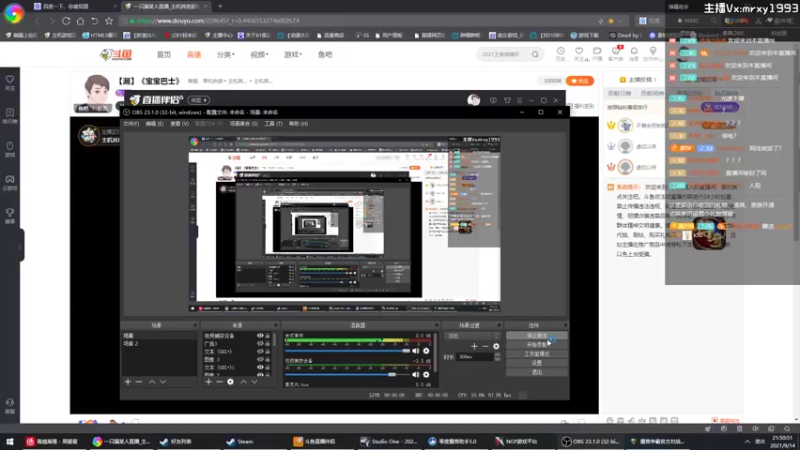Open OBS 帮助(H) menu
Viewport: 800px width, 450px height.
(x=298, y=123)
